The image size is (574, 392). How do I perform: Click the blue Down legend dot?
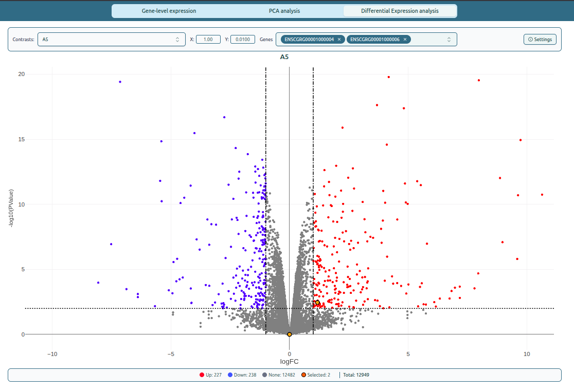click(230, 375)
